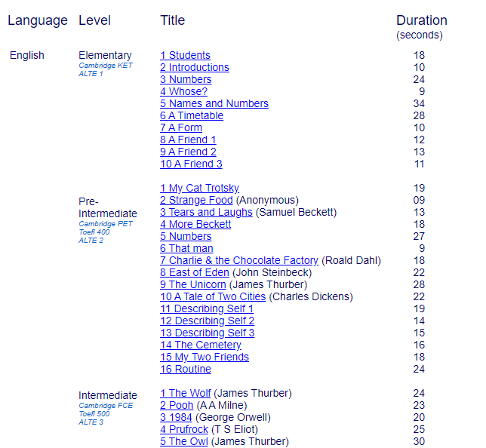Open the '16 Routine' link
Screen dimensions: 486x448
click(186, 370)
